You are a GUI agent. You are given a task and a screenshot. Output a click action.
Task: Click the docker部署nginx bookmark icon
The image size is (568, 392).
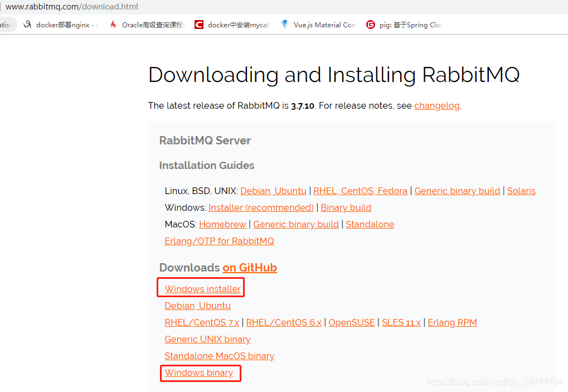27,25
